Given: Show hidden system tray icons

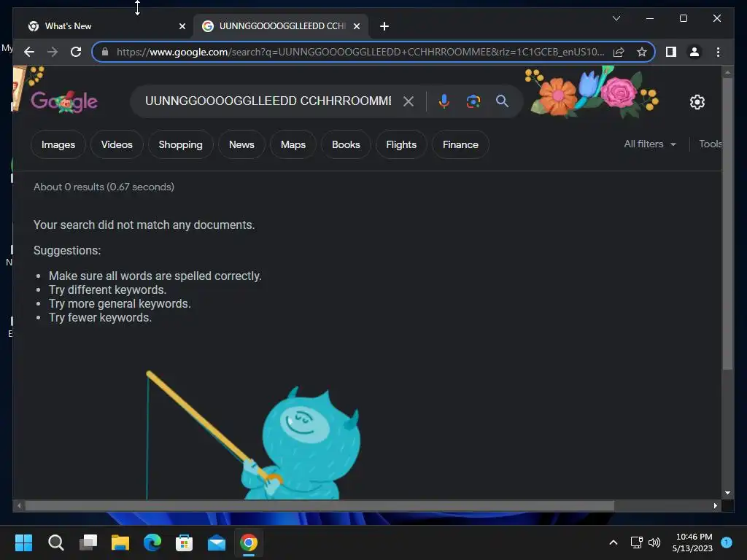Looking at the screenshot, I should 614,542.
